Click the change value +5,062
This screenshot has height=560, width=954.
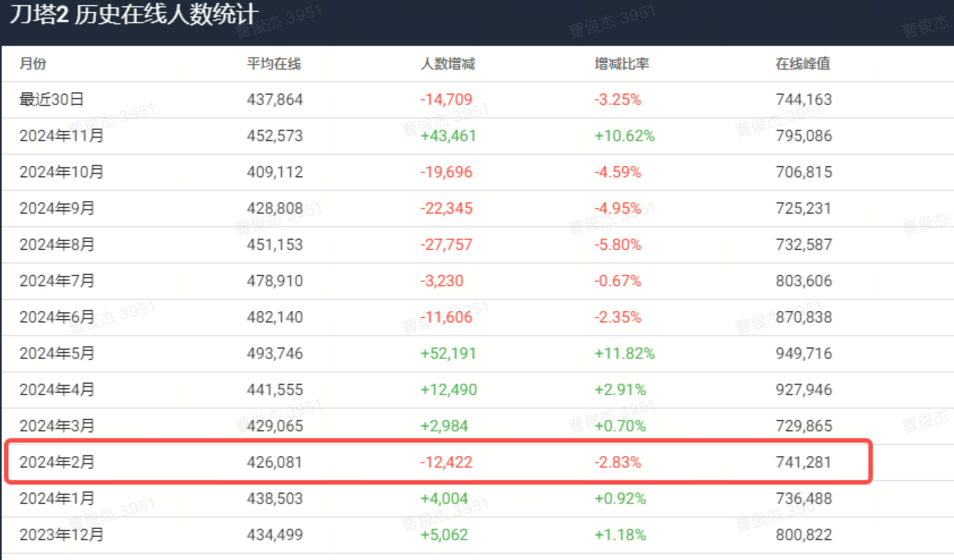click(x=444, y=535)
